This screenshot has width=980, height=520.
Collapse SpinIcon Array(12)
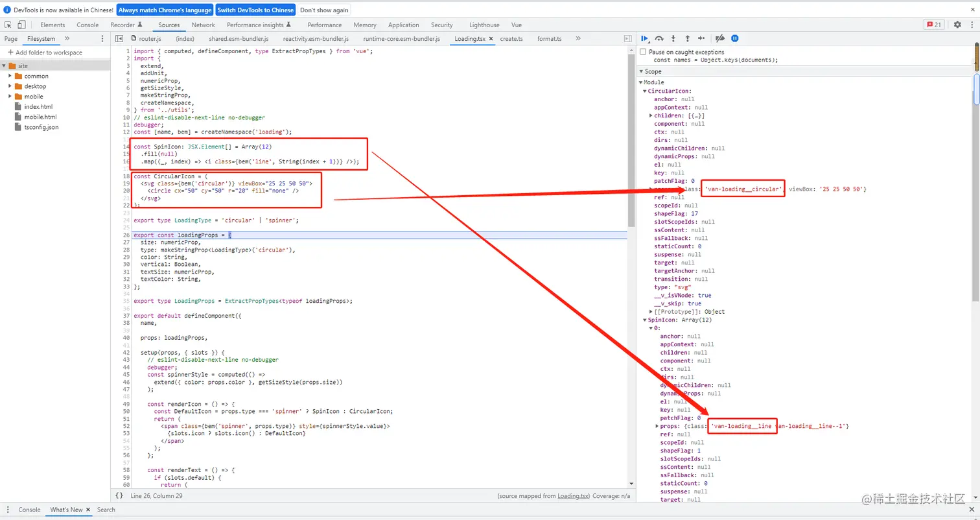[646, 320]
